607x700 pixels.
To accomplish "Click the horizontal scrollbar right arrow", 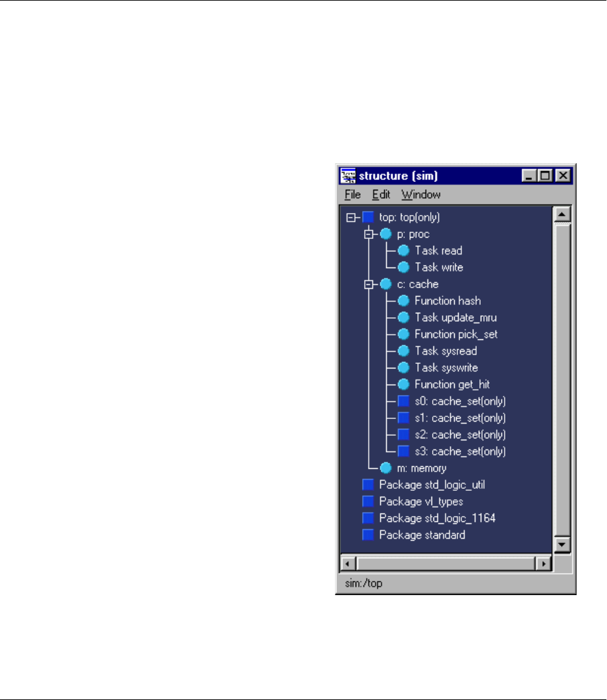I will click(x=543, y=564).
